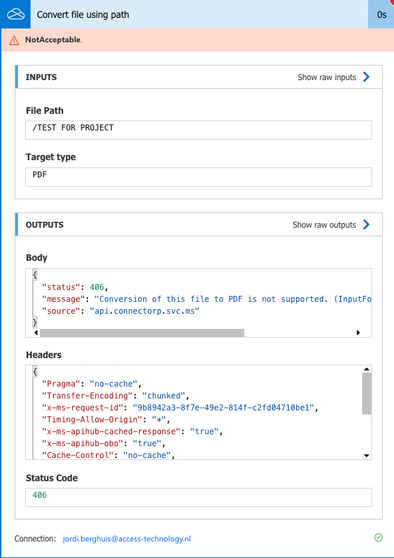Click the OUTPUTS section heading
Image resolution: width=394 pixels, height=558 pixels.
click(x=44, y=225)
